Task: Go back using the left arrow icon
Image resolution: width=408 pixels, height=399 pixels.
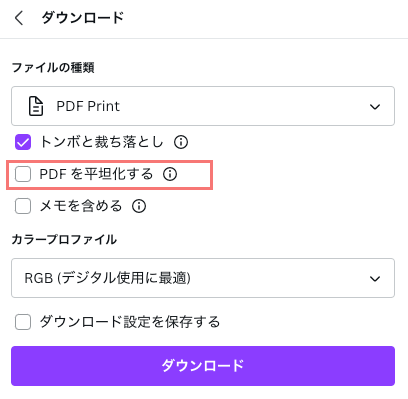Action: [x=19, y=18]
